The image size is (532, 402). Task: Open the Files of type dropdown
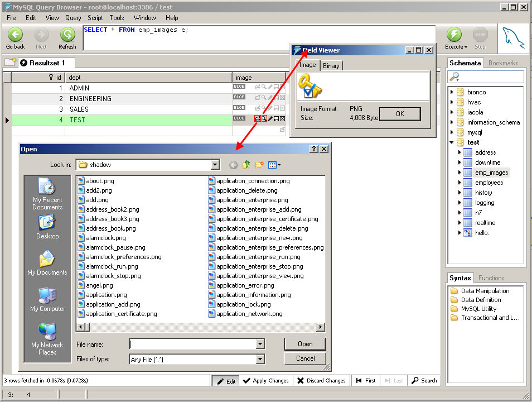coord(260,359)
